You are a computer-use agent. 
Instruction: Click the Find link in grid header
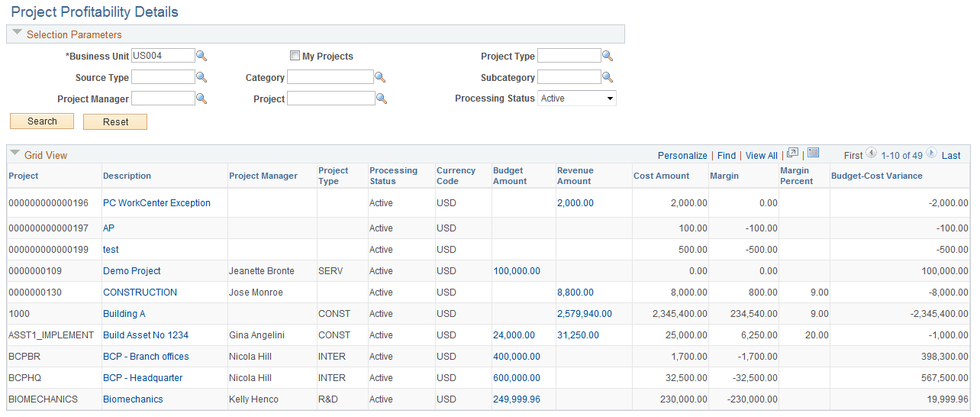tap(727, 155)
